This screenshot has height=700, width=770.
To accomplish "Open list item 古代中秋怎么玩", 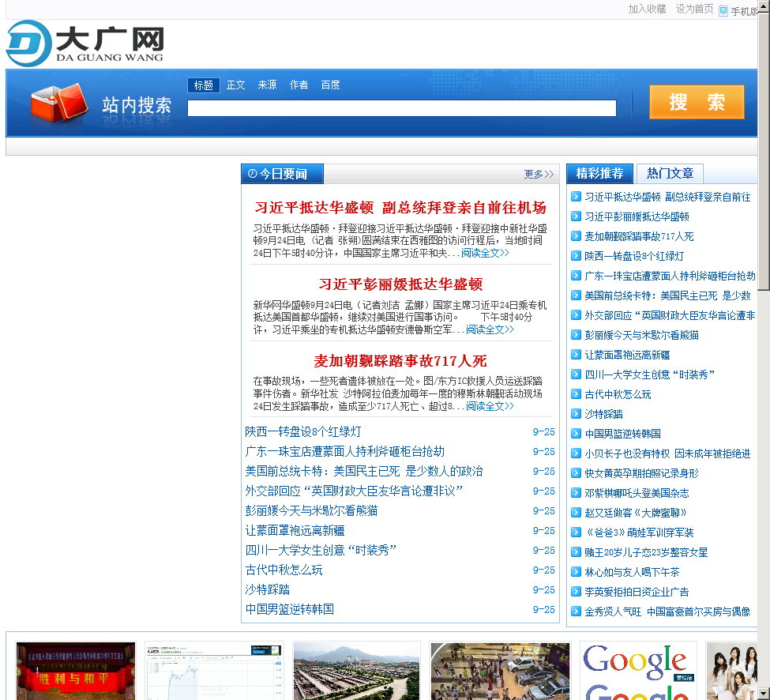I will click(x=284, y=570).
